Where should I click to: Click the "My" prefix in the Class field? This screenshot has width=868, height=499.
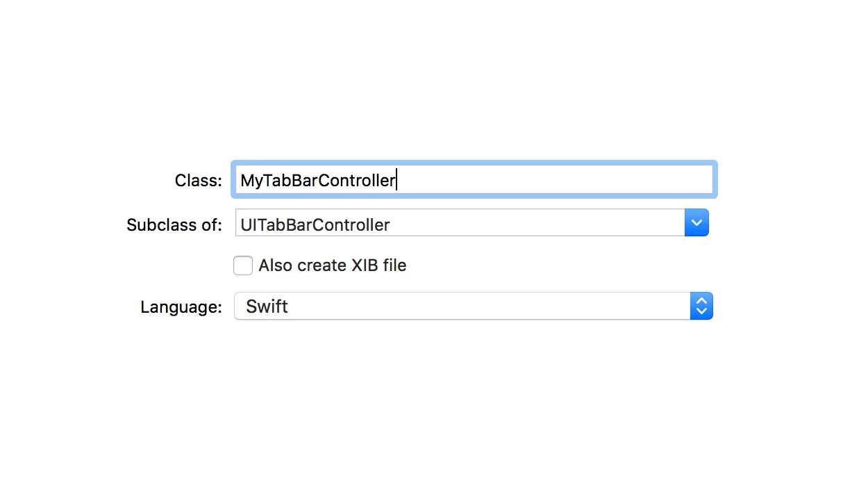250,181
